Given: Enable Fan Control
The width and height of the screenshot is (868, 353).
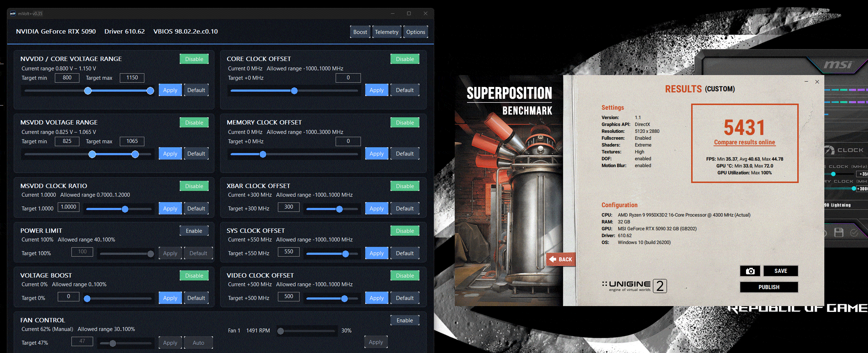Looking at the screenshot, I should [405, 321].
